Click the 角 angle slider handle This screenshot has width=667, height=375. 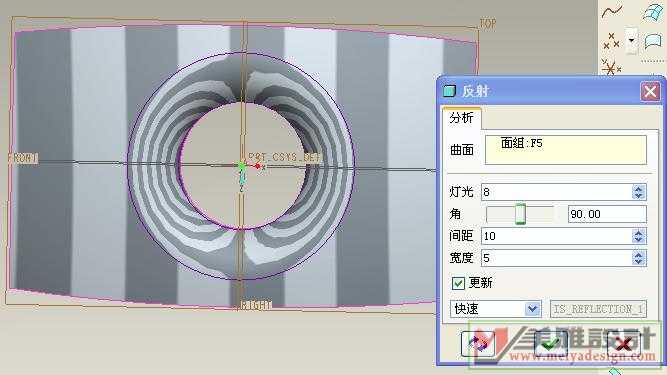520,214
